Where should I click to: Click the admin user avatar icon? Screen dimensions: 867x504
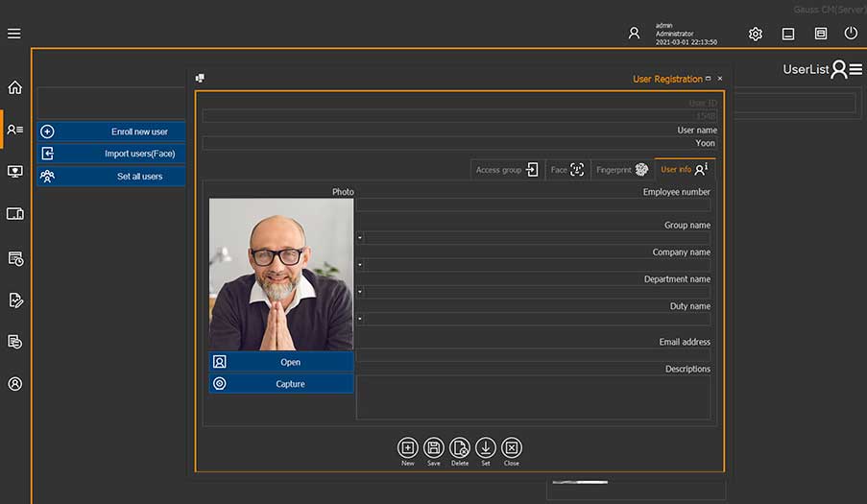(635, 34)
